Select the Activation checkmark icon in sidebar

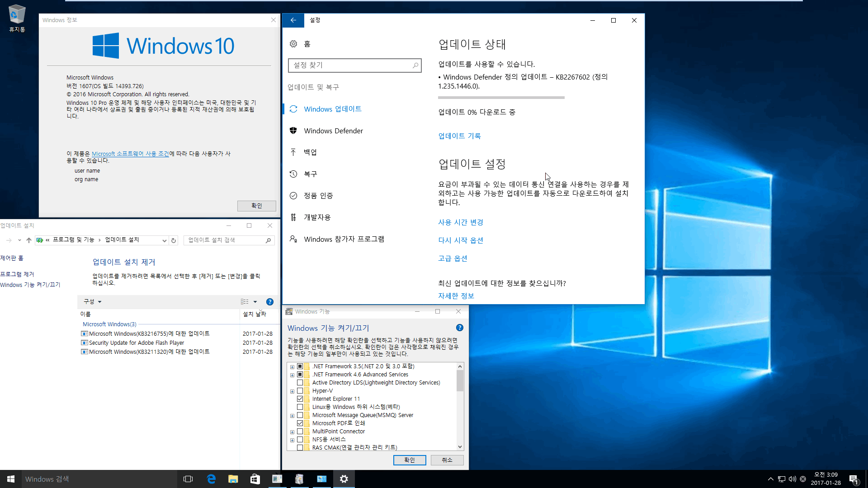293,196
